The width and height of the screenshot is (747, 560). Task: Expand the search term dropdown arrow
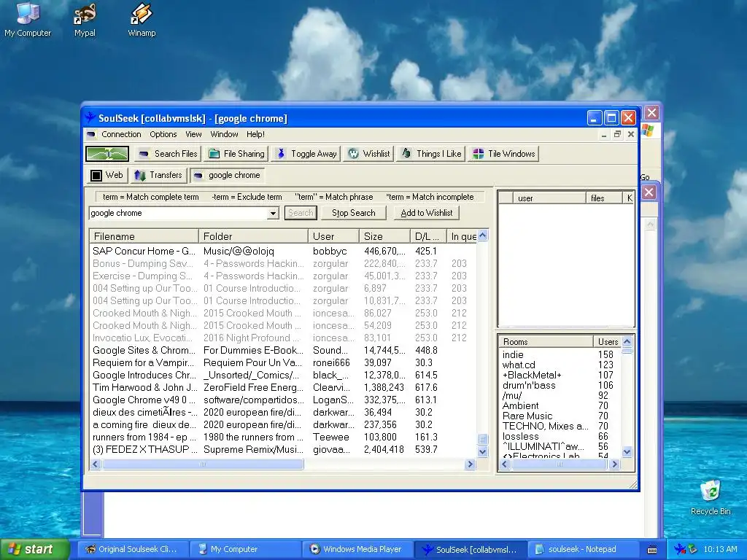tap(273, 214)
